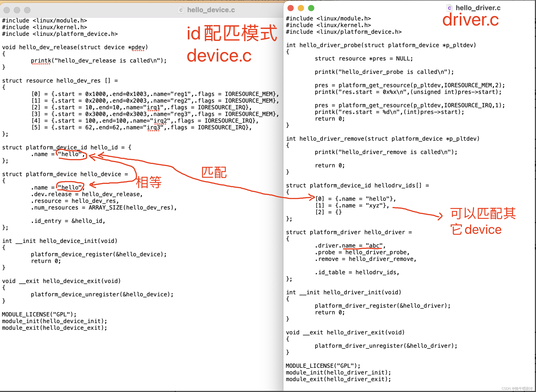Click the inactive close button of hello_device.c window
The width and height of the screenshot is (536, 392).
[x=7, y=10]
